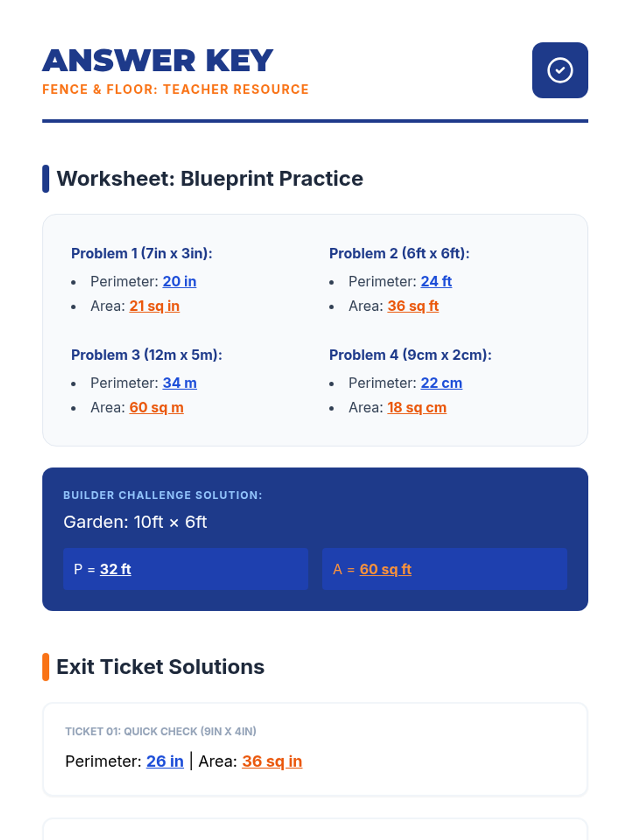Image resolution: width=630 pixels, height=840 pixels.
Task: Click the blue bar beside Worksheet heading
Action: click(46, 178)
